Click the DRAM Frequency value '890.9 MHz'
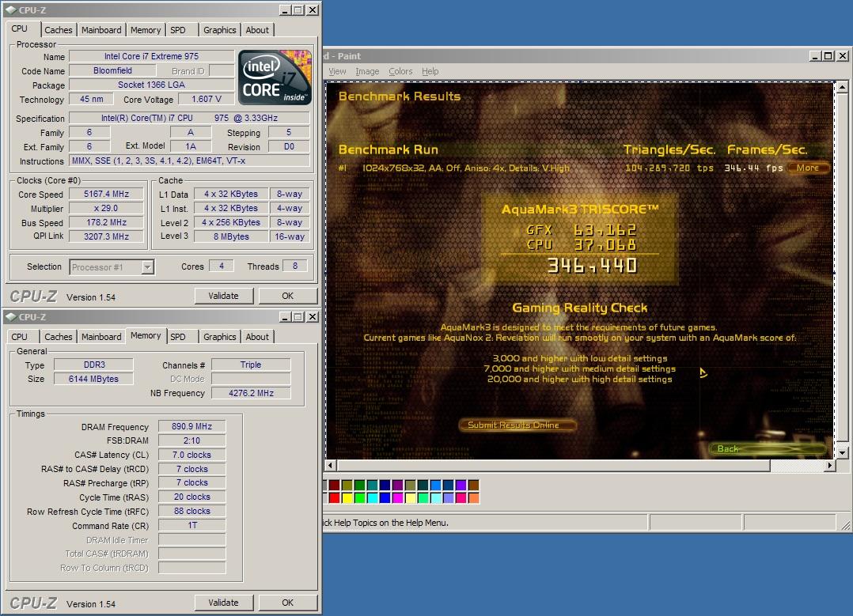The image size is (853, 616). (192, 426)
